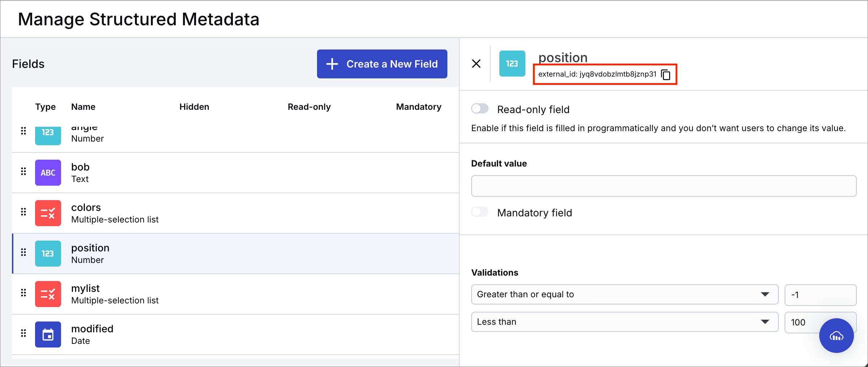This screenshot has width=868, height=367.
Task: Close the position field details panel
Action: [476, 64]
